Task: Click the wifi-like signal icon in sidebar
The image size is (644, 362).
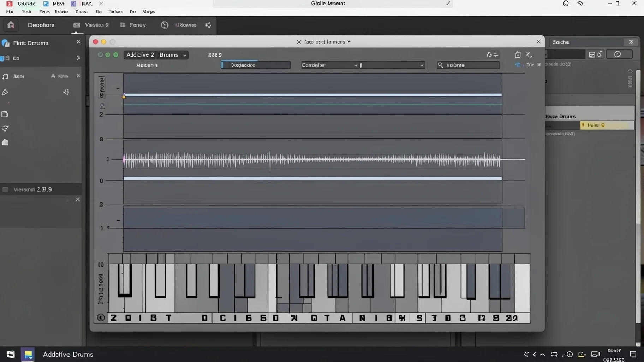Action: [x=5, y=128]
